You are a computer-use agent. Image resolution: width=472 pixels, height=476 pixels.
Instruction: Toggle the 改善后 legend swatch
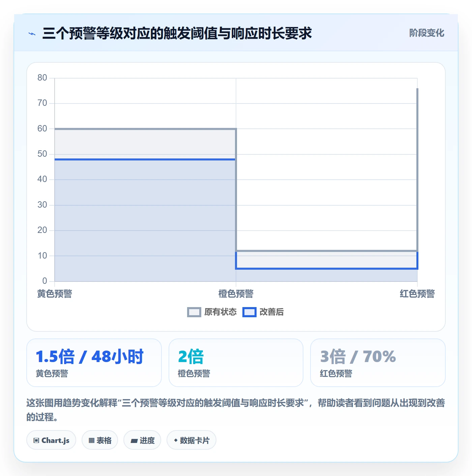pyautogui.click(x=249, y=312)
